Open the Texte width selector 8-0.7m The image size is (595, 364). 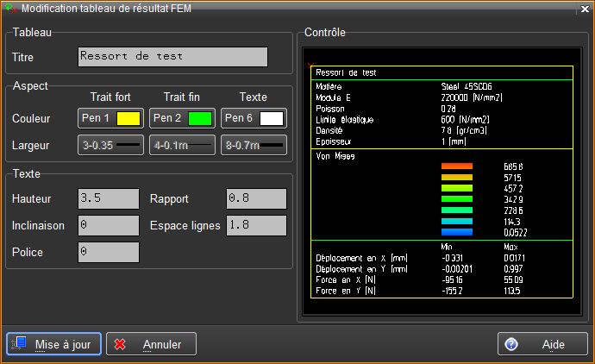[x=254, y=145]
